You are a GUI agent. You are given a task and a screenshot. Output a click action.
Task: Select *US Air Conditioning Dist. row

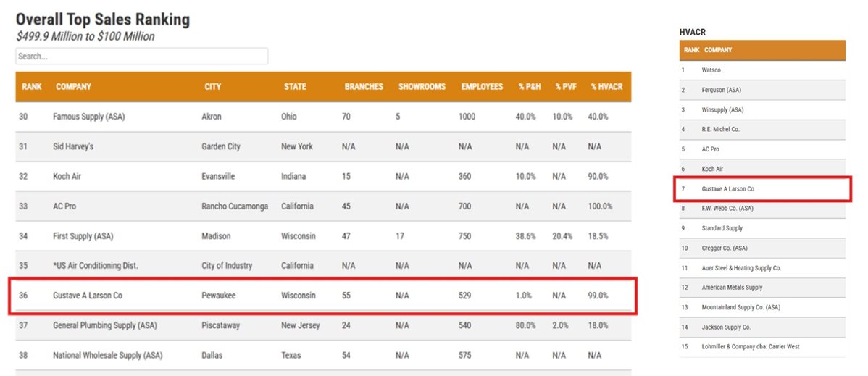(323, 266)
